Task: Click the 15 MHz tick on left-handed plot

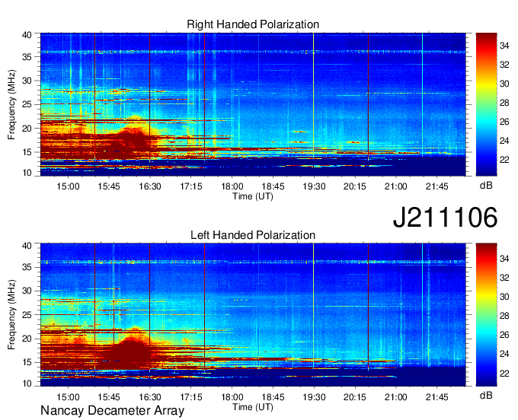Action: point(27,363)
